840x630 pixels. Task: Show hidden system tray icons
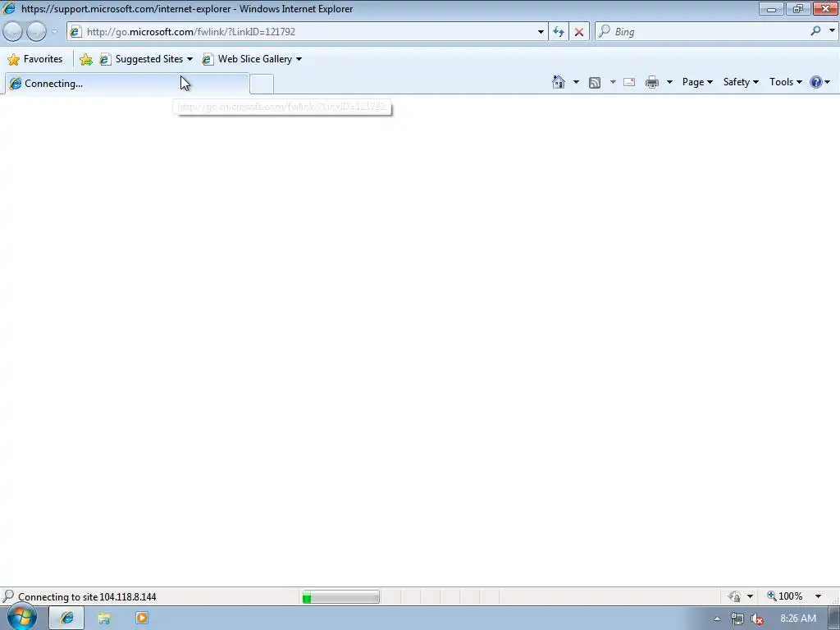coord(717,619)
